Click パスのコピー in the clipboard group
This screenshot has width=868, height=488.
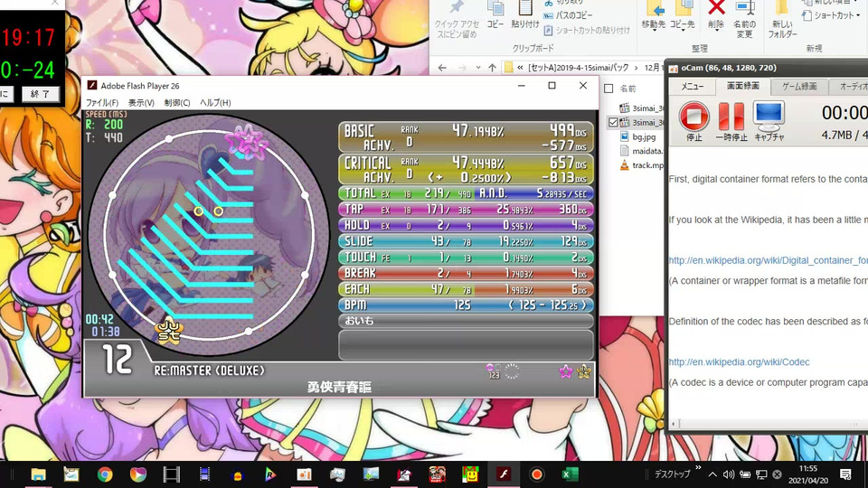tap(568, 15)
